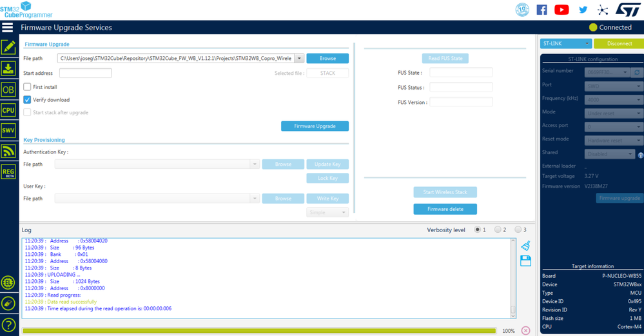This screenshot has width=644, height=336.
Task: Open Memory & File editing pencil icon
Action: (8, 47)
